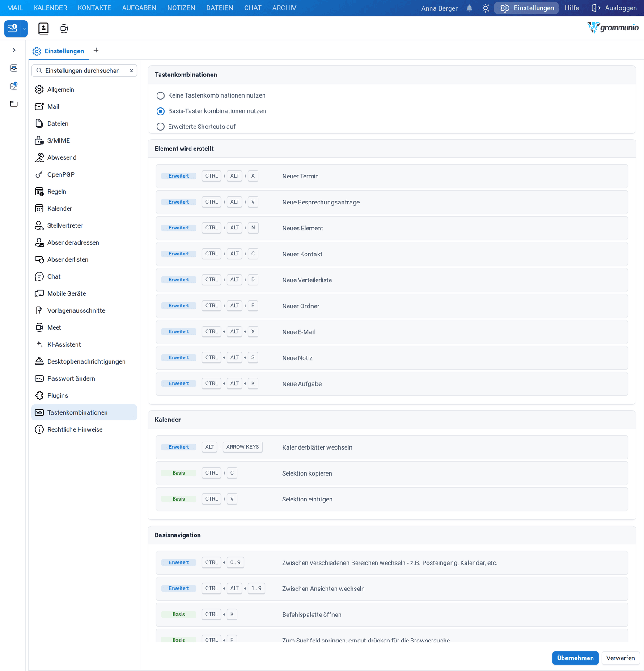Select 'Basis-Tastenkombinationen nutzen' radio button

tap(161, 111)
